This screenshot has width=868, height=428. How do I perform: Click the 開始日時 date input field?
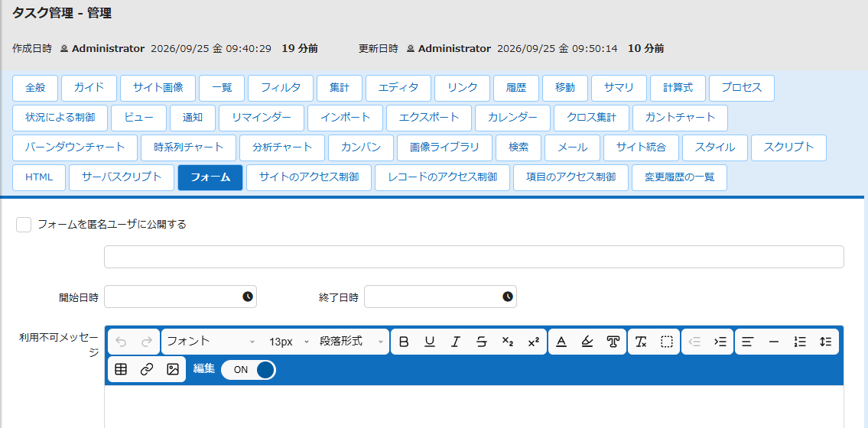point(180,297)
